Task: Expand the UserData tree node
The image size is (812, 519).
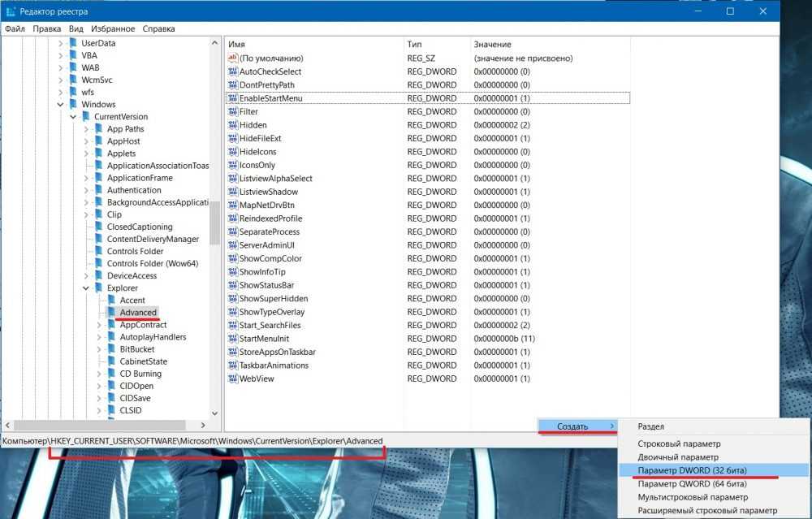Action: tap(61, 43)
